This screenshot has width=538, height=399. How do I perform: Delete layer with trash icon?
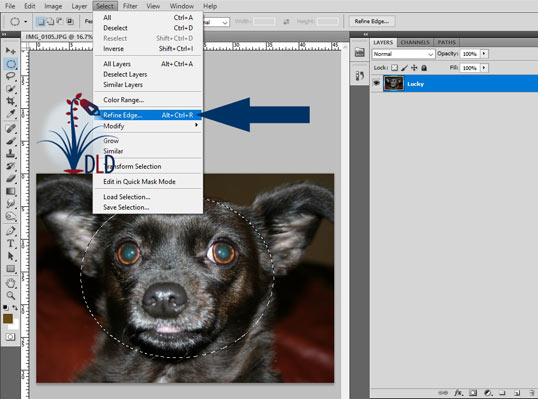pos(532,392)
